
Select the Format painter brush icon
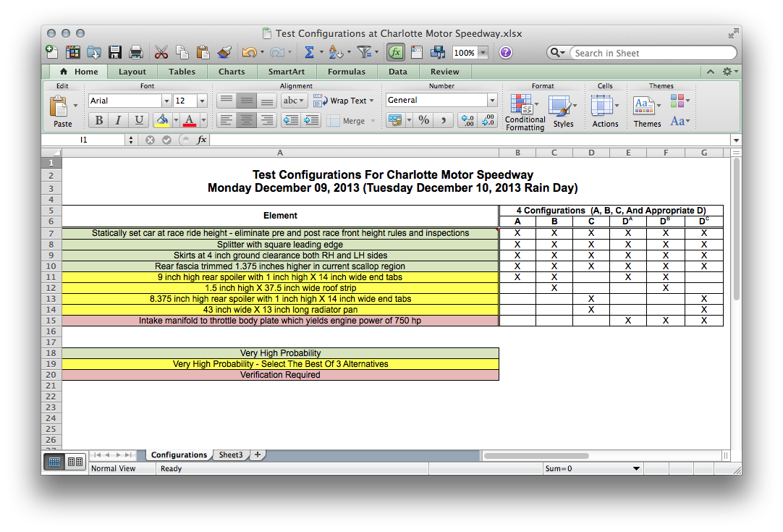pyautogui.click(x=224, y=52)
